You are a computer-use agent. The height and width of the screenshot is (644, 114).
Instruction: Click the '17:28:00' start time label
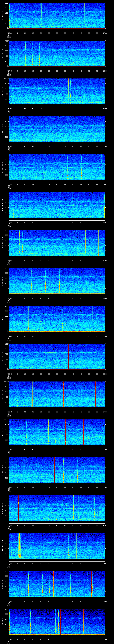(9, 487)
